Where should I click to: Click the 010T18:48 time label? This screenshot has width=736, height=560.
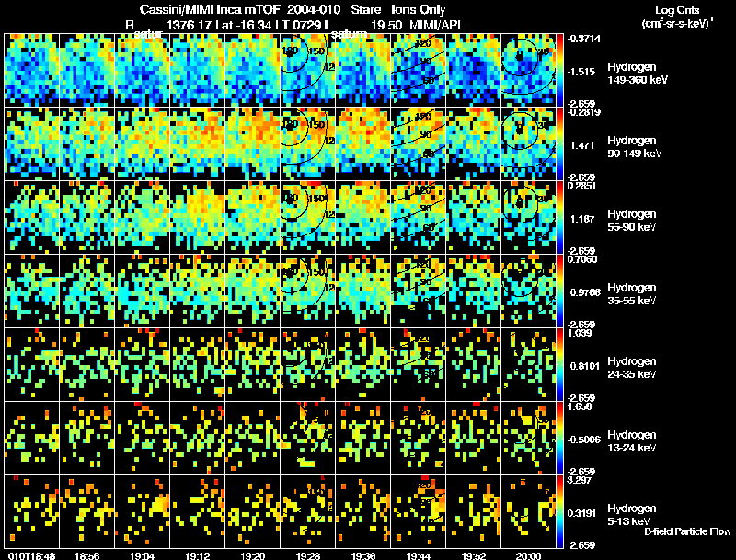pos(32,555)
